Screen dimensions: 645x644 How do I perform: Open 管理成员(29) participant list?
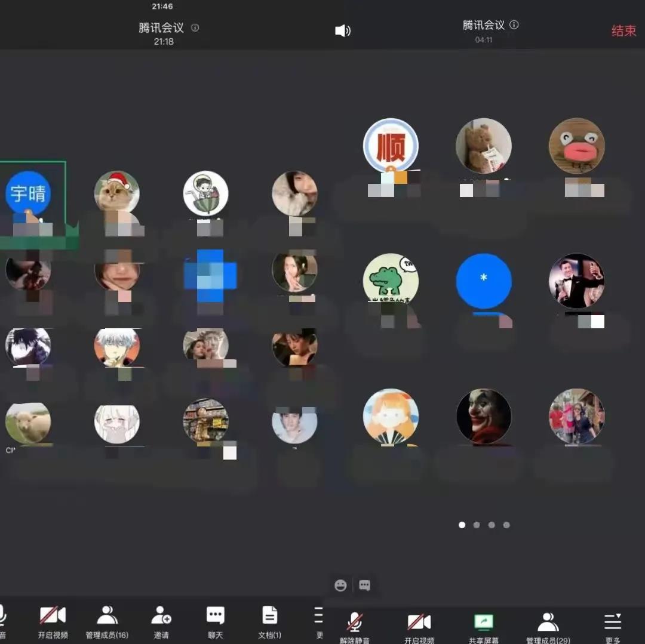click(548, 624)
